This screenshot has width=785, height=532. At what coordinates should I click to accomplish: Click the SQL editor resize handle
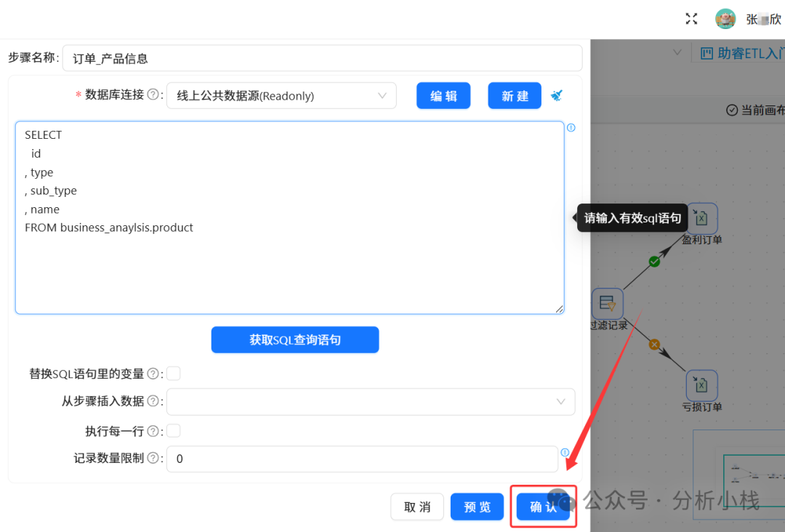point(559,310)
